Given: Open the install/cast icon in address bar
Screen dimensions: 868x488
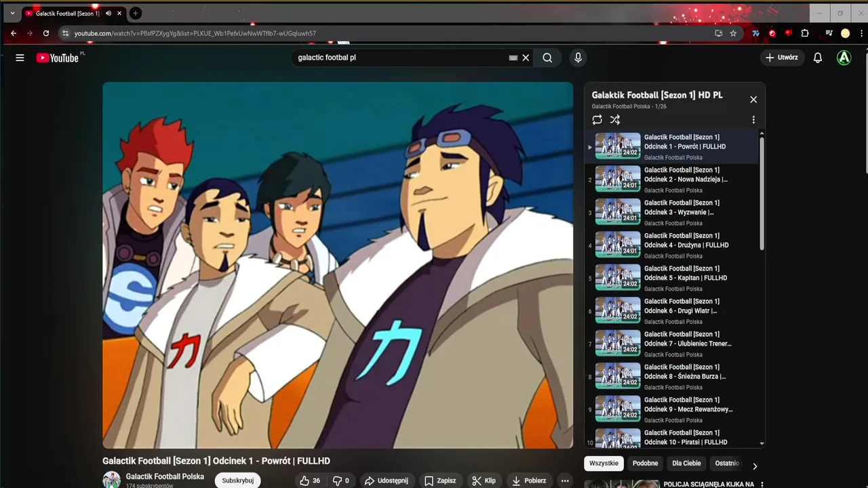Looking at the screenshot, I should coord(719,33).
